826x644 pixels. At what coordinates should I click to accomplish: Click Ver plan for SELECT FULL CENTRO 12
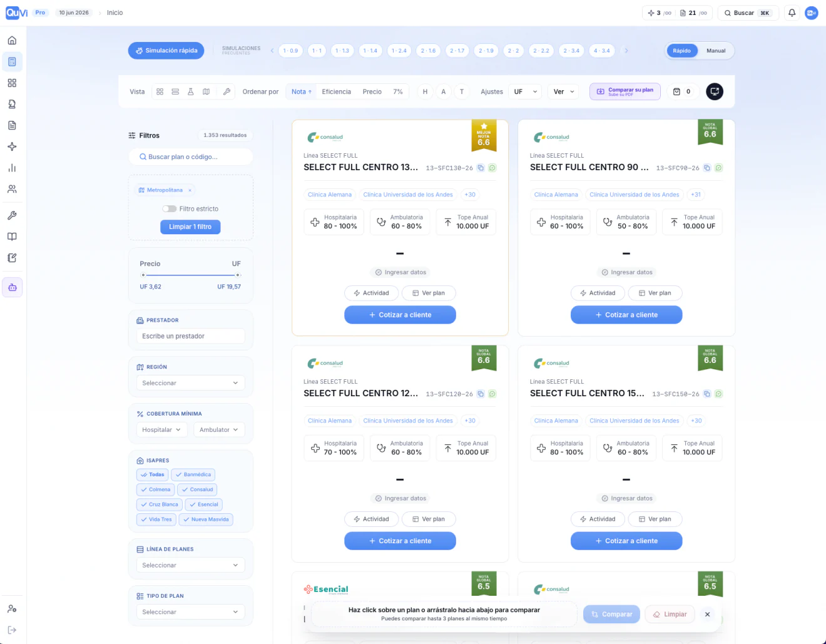428,519
